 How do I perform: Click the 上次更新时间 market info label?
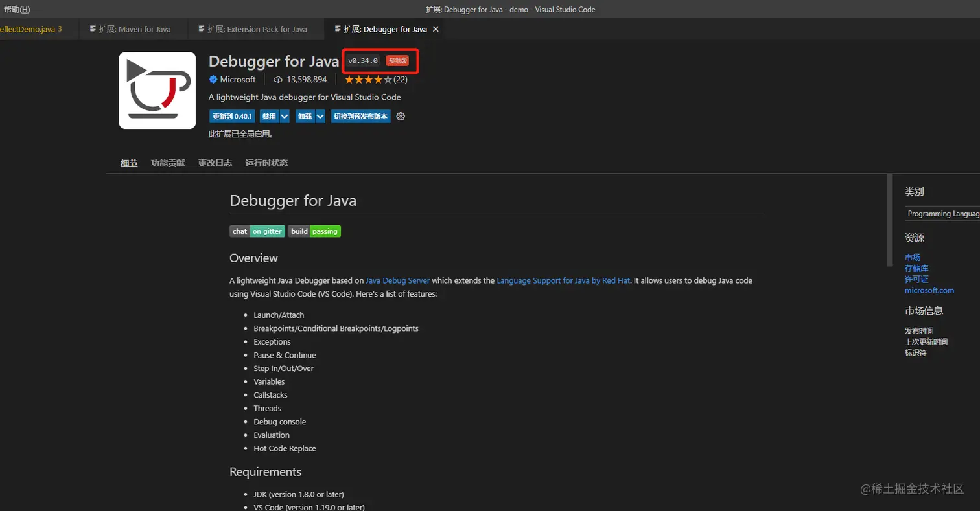(926, 342)
